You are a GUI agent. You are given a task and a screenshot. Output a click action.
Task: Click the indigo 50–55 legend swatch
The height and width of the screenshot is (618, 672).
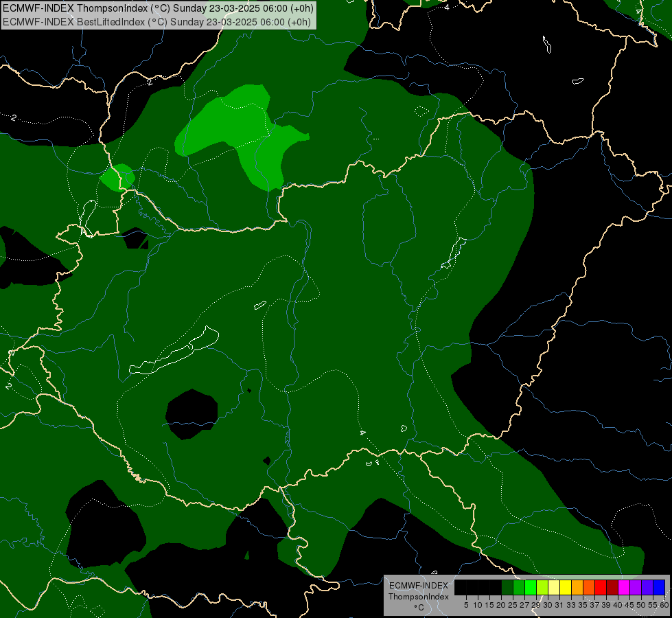(x=647, y=587)
